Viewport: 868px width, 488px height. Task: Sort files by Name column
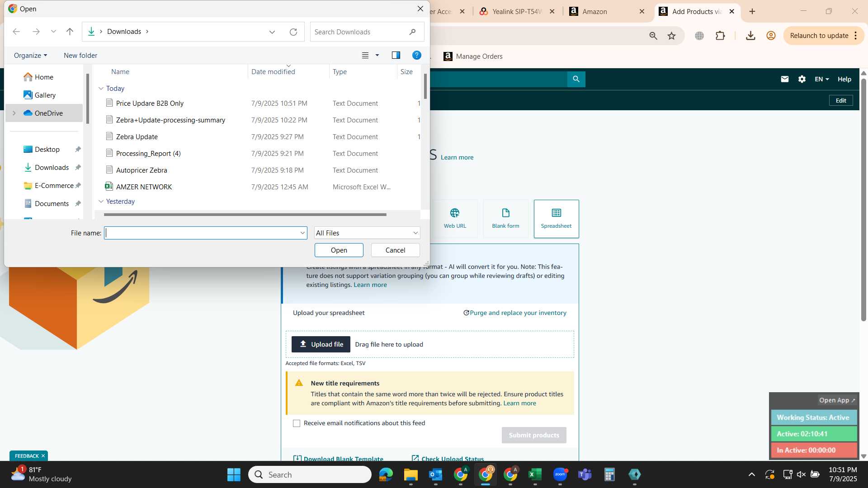coord(120,71)
